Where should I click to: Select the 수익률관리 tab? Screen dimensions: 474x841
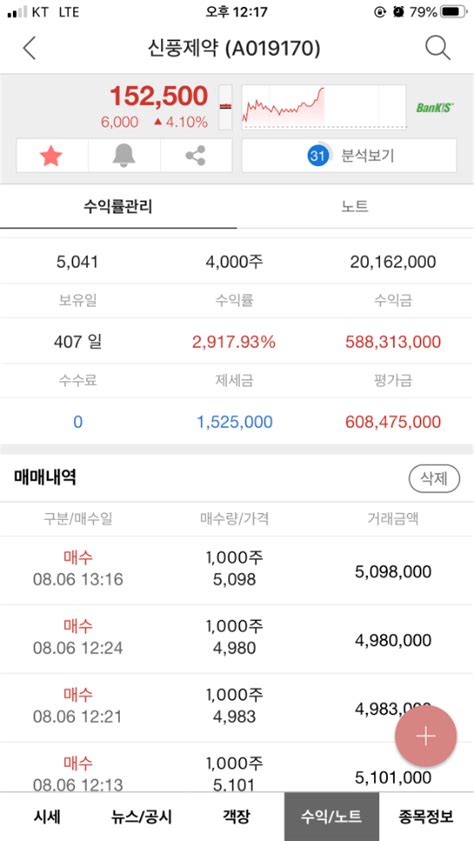tap(118, 206)
